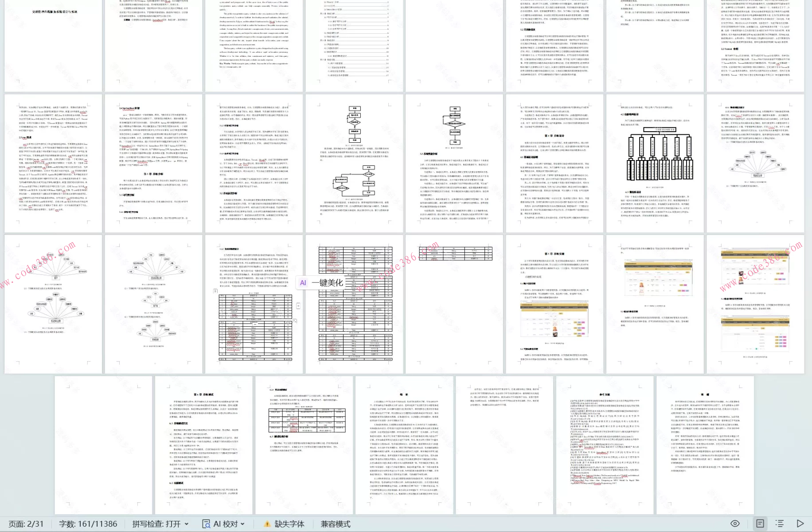Click the play reading mode icon
Image resolution: width=812 pixels, height=532 pixels.
click(800, 524)
